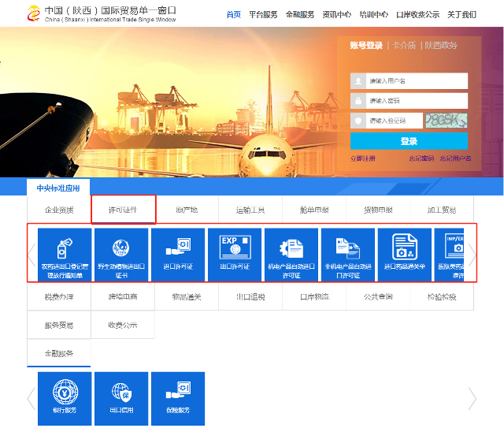Screen dimensions: 504x428
Task: Show next 金融服务 tiles with right arrow
Action: pyautogui.click(x=472, y=398)
